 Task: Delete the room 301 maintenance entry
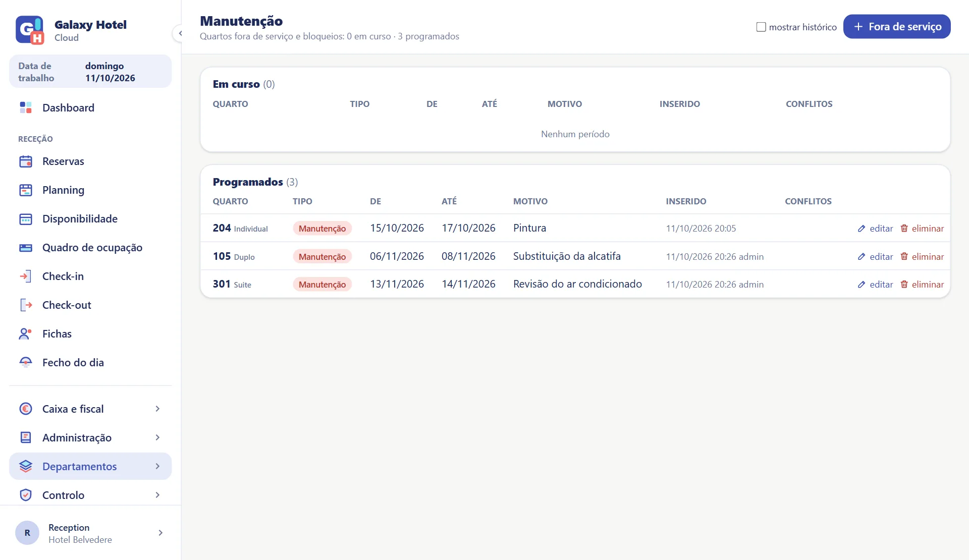click(x=922, y=285)
